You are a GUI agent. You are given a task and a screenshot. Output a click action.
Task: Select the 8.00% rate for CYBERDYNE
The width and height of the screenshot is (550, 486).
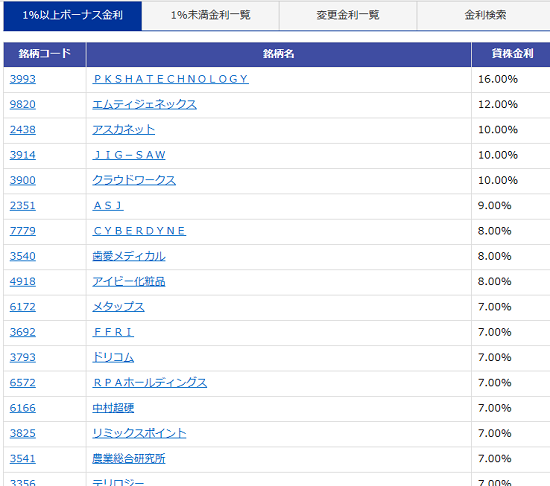(x=495, y=231)
